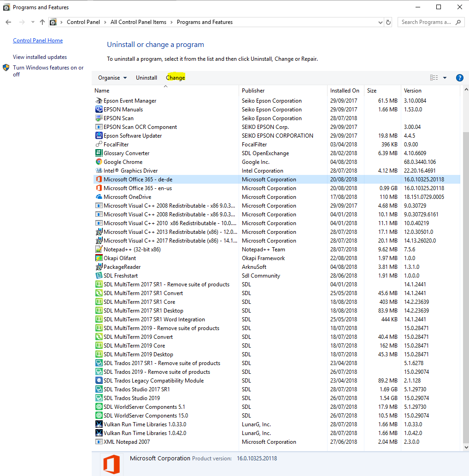469x476 pixels.
Task: Click Control Panel in the breadcrumb
Action: [83, 22]
